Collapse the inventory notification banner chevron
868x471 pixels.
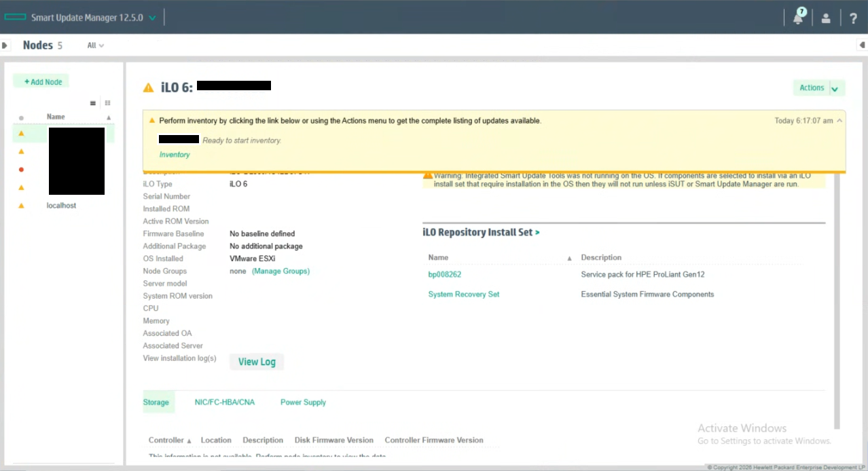tap(839, 121)
